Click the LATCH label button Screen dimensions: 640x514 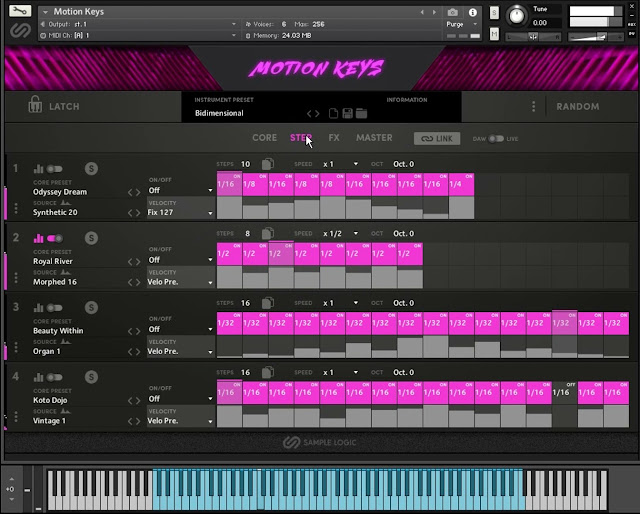click(x=64, y=107)
